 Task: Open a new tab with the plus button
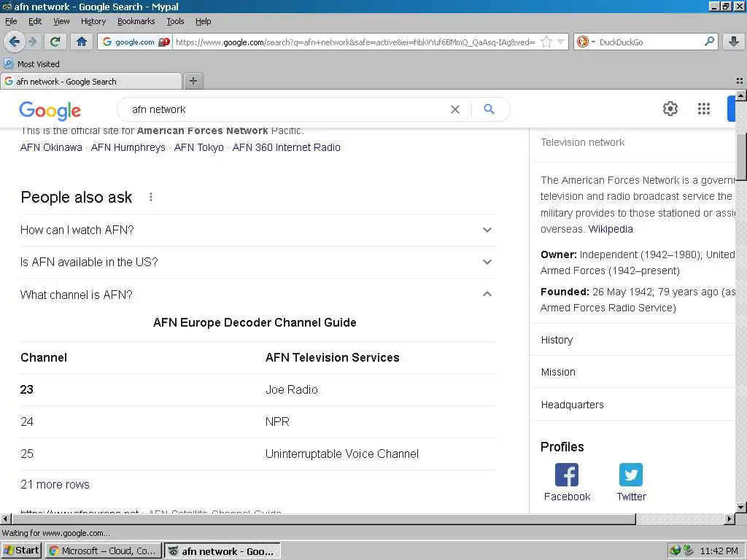point(193,81)
